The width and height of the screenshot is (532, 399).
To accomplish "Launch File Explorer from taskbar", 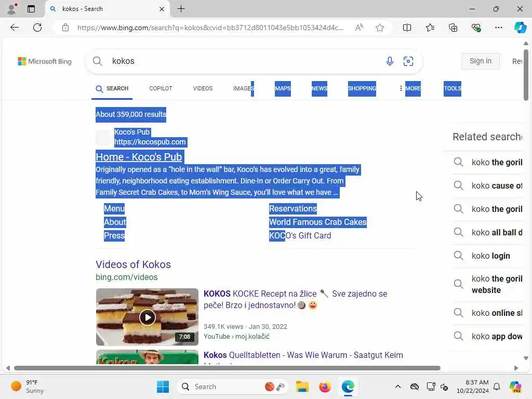I will (x=302, y=387).
